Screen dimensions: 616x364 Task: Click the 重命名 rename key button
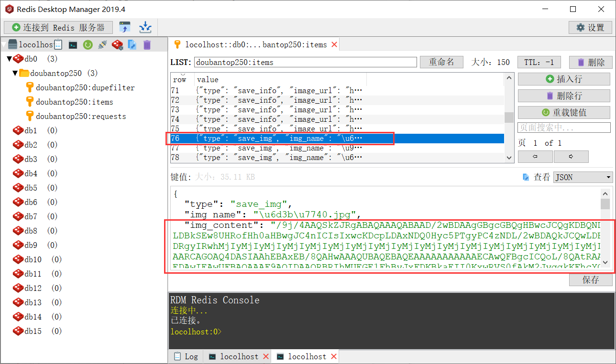tap(441, 62)
